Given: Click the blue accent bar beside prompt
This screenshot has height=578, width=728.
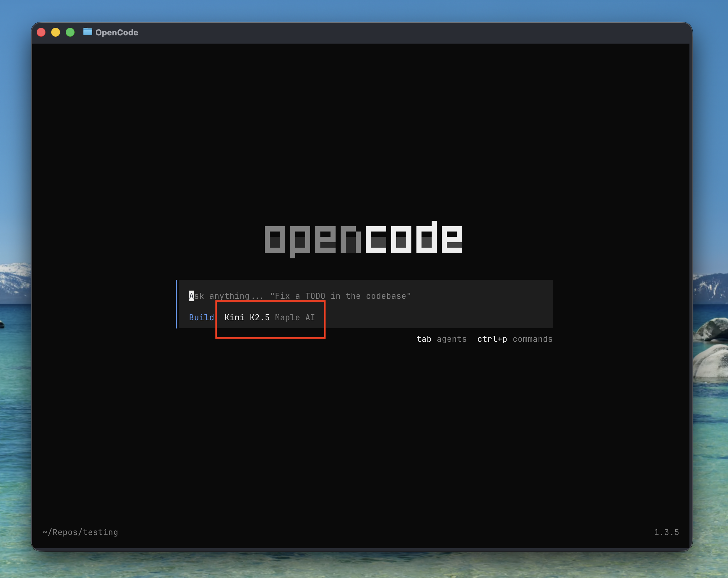Looking at the screenshot, I should pyautogui.click(x=176, y=304).
